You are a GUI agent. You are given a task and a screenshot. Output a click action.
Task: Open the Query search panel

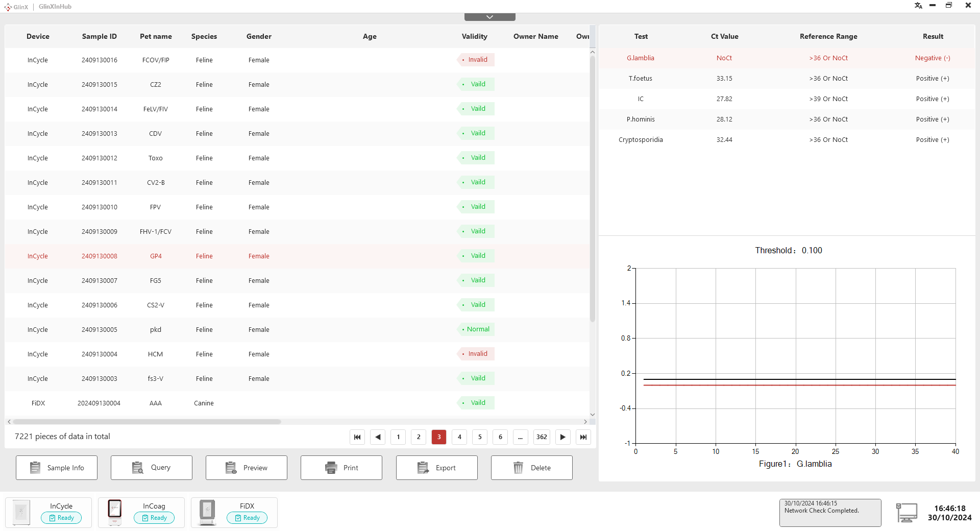[x=137, y=467]
